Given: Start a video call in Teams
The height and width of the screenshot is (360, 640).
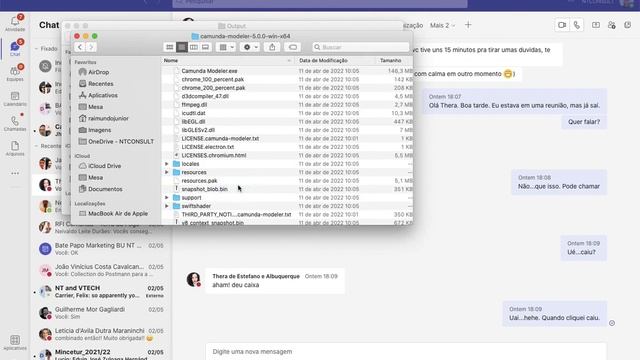Looking at the screenshot, I should pyautogui.click(x=562, y=25).
